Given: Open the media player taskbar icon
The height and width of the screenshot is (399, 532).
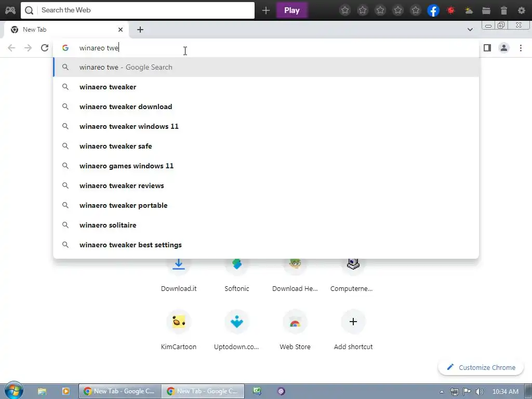Looking at the screenshot, I should pos(65,391).
